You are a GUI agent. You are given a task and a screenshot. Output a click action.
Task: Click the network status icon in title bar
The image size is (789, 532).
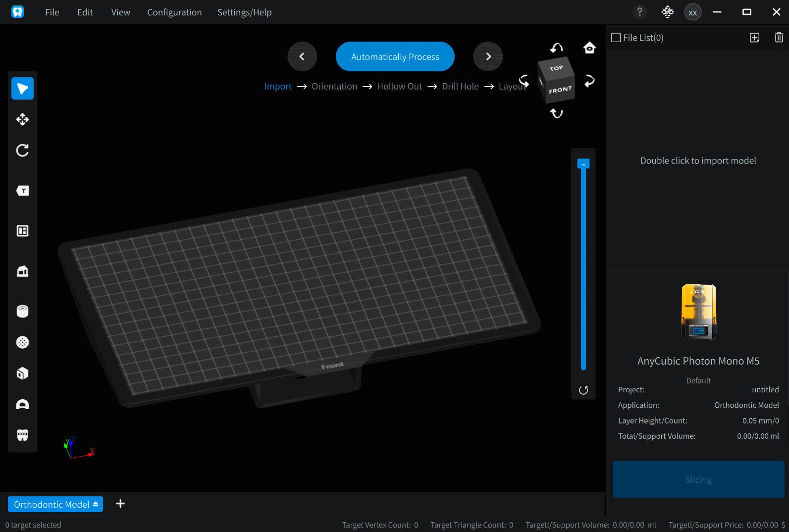coord(668,12)
